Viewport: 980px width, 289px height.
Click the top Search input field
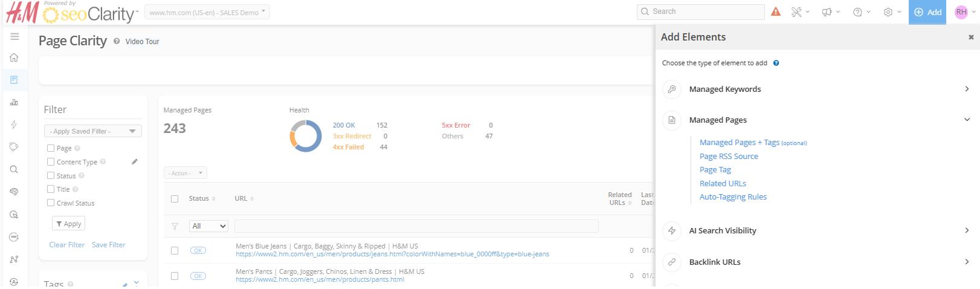coord(701,11)
